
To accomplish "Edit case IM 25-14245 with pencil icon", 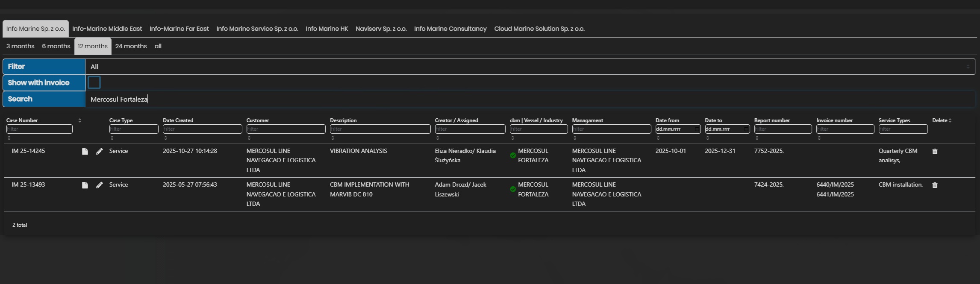I will pos(99,152).
